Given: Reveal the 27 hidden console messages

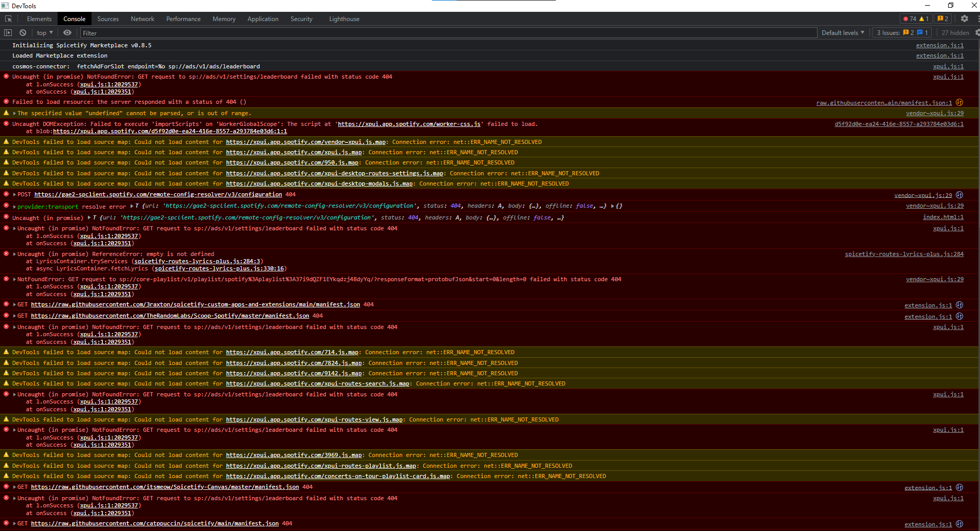Looking at the screenshot, I should point(955,32).
